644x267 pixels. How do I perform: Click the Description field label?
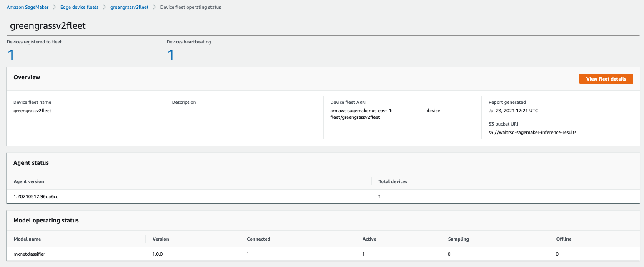pos(184,102)
